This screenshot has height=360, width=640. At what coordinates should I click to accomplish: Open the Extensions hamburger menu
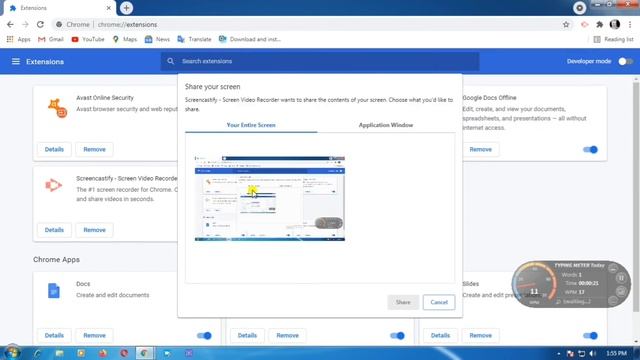[16, 61]
